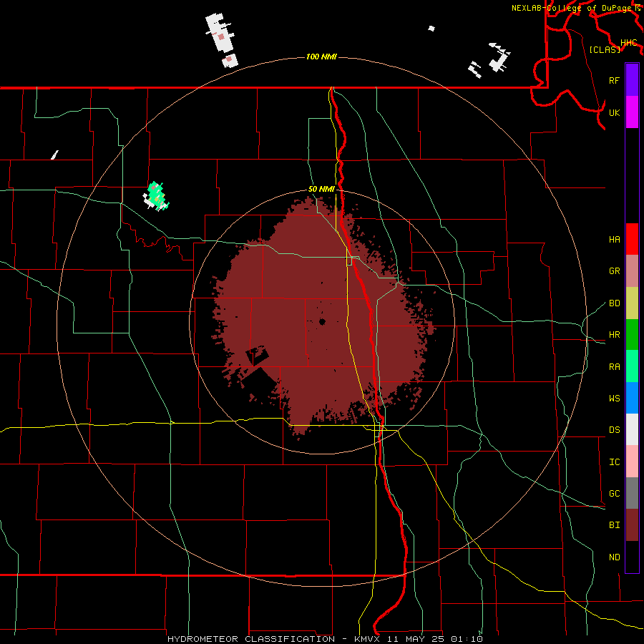Click the ND black legend swatch

632,557
